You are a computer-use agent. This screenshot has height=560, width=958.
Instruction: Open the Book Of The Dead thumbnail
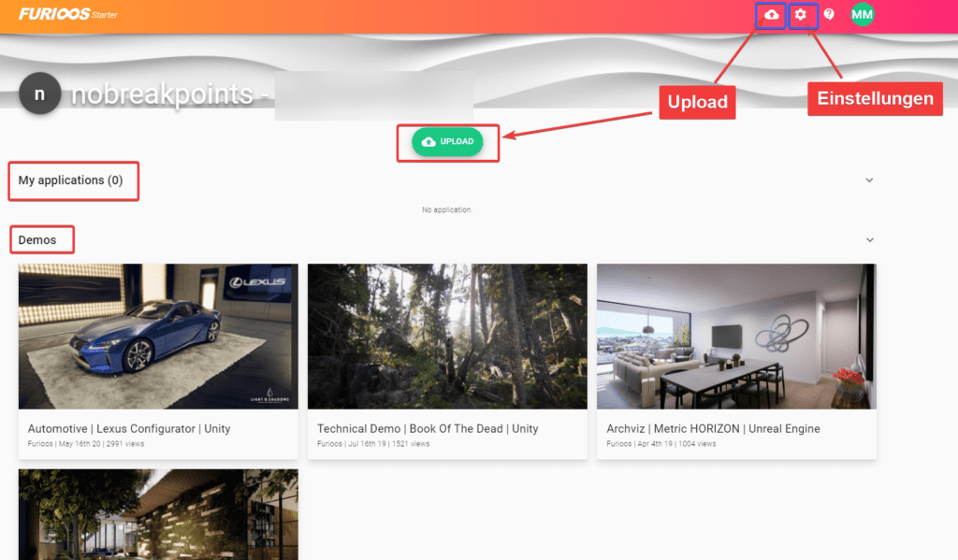pos(447,337)
